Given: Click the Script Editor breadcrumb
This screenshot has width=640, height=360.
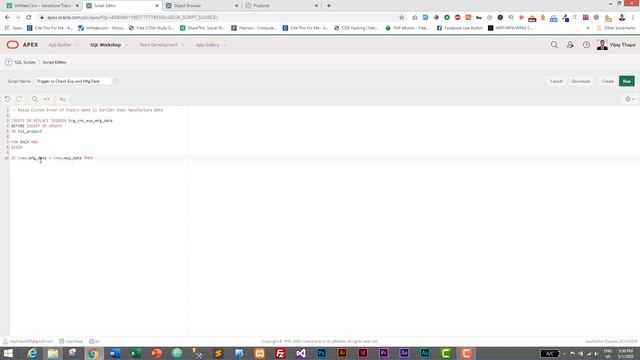Looking at the screenshot, I should [54, 62].
